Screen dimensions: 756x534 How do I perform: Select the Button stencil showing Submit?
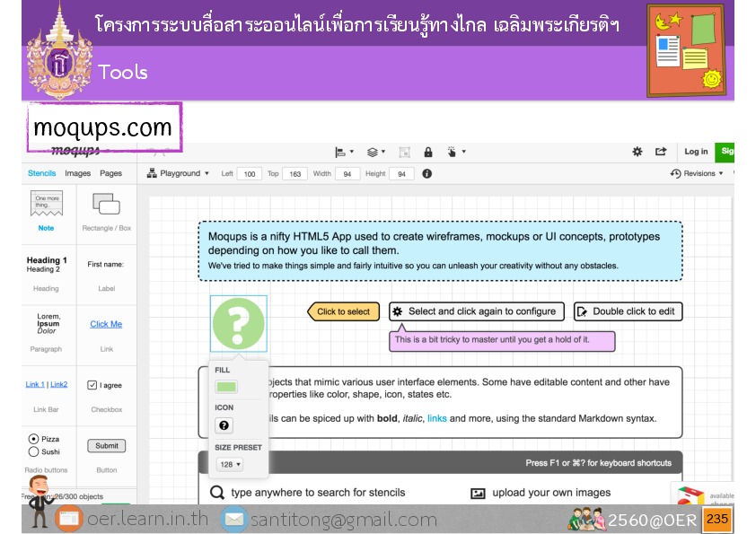pos(107,455)
